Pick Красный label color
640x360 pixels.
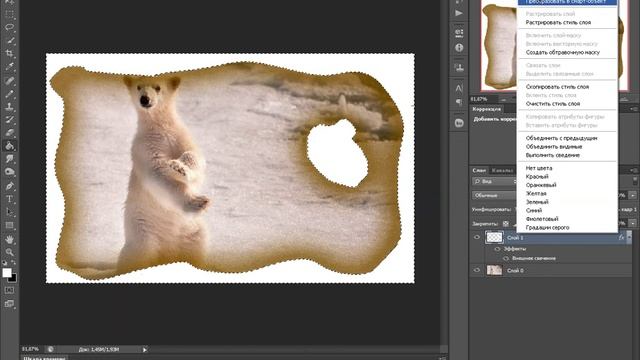537,176
